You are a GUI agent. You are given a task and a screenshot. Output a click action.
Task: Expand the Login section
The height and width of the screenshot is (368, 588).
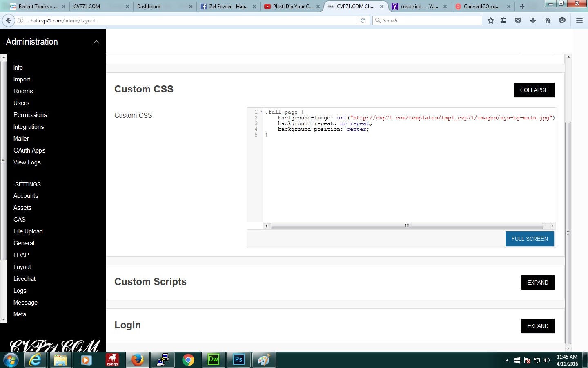[x=537, y=326]
